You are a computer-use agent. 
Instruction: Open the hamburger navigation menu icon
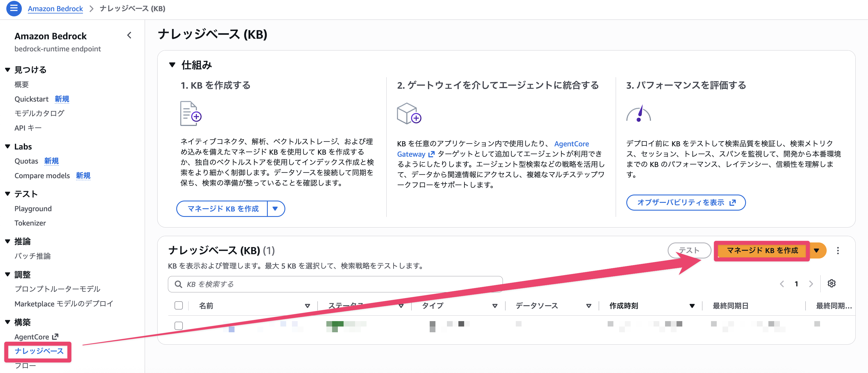click(14, 8)
